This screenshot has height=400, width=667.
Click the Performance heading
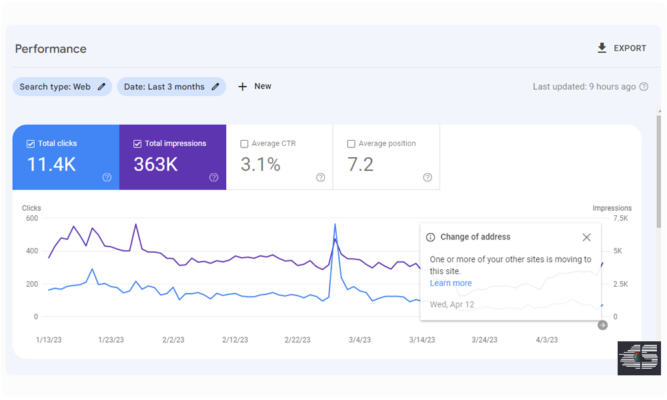click(51, 49)
